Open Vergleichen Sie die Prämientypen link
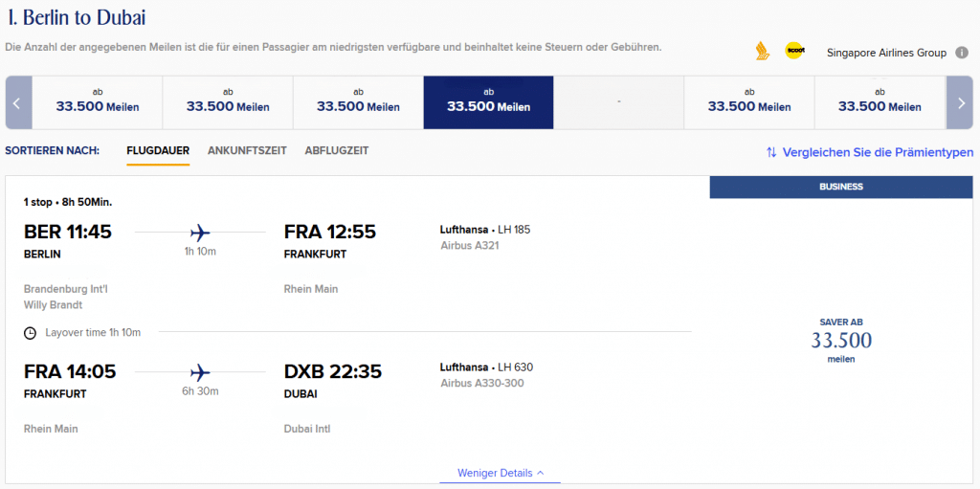The image size is (980, 489). coord(878,152)
